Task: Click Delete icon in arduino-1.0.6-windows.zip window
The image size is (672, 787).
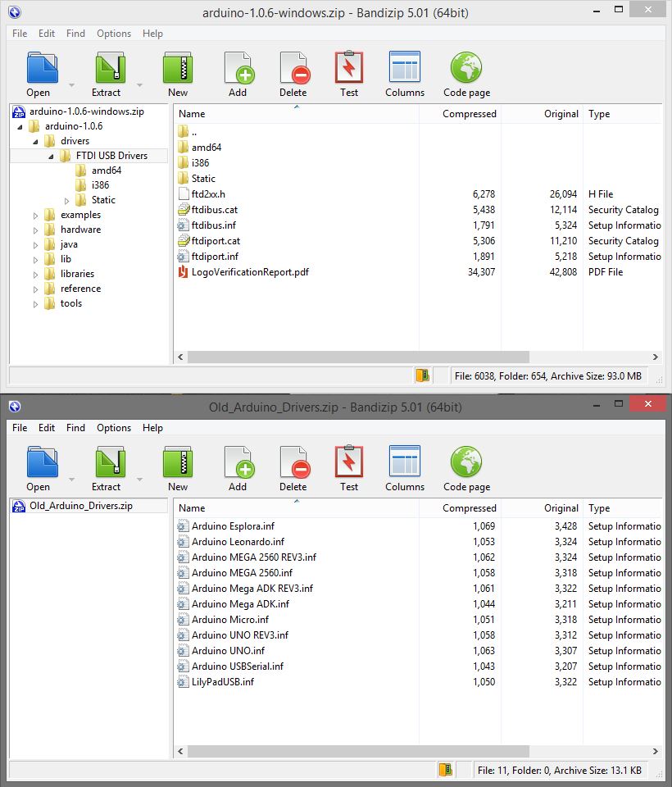Action: pos(295,67)
